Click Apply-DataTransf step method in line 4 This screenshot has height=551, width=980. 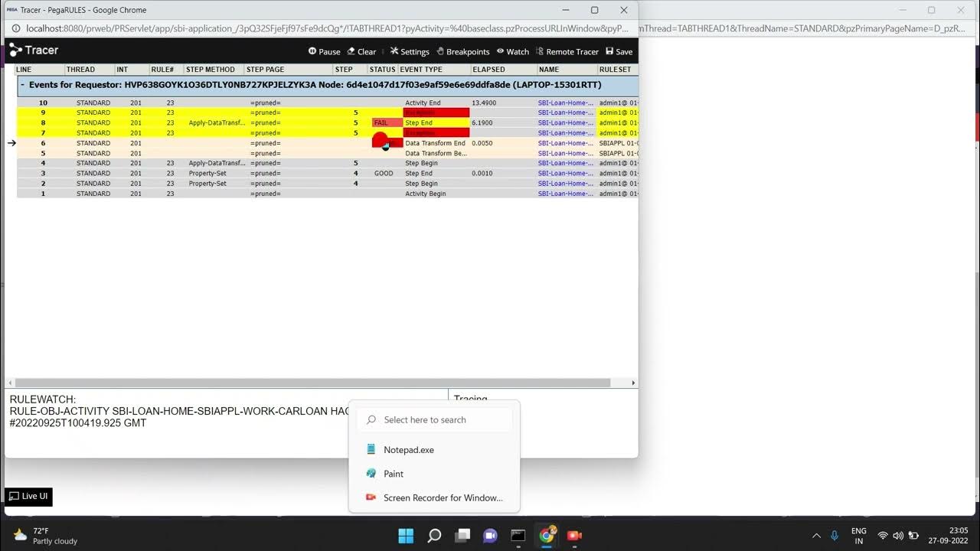pyautogui.click(x=217, y=163)
